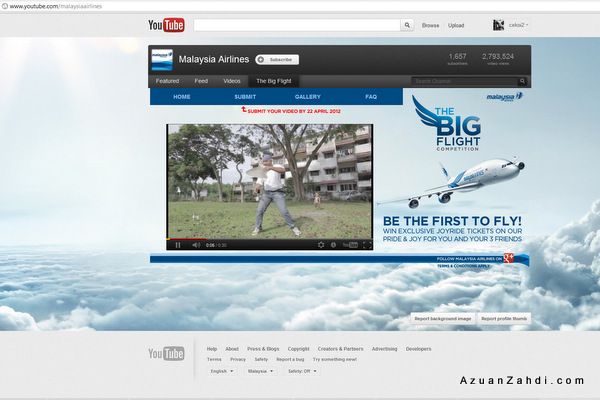Image resolution: width=600 pixels, height=400 pixels.
Task: Click the Search Channel input field
Action: tap(465, 81)
